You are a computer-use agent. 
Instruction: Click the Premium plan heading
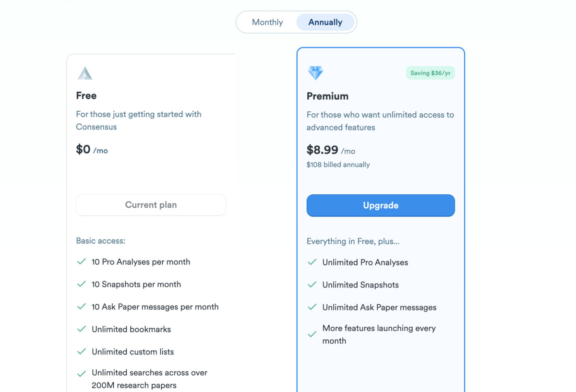327,96
